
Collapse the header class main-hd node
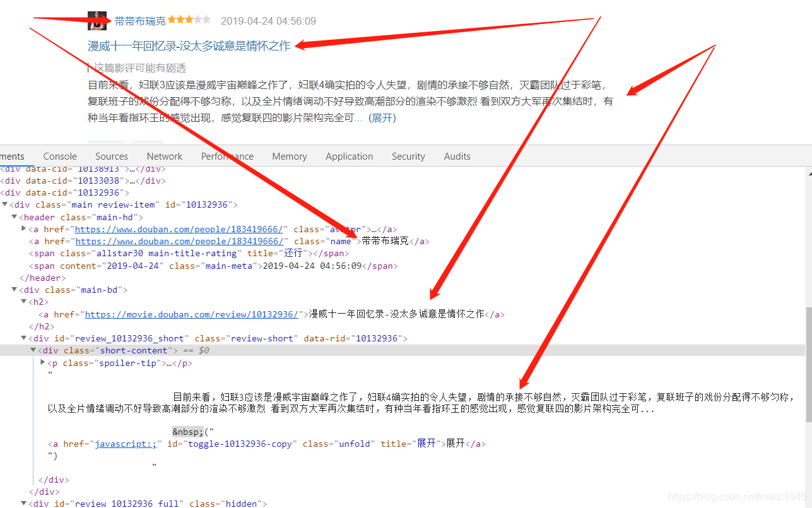click(15, 217)
